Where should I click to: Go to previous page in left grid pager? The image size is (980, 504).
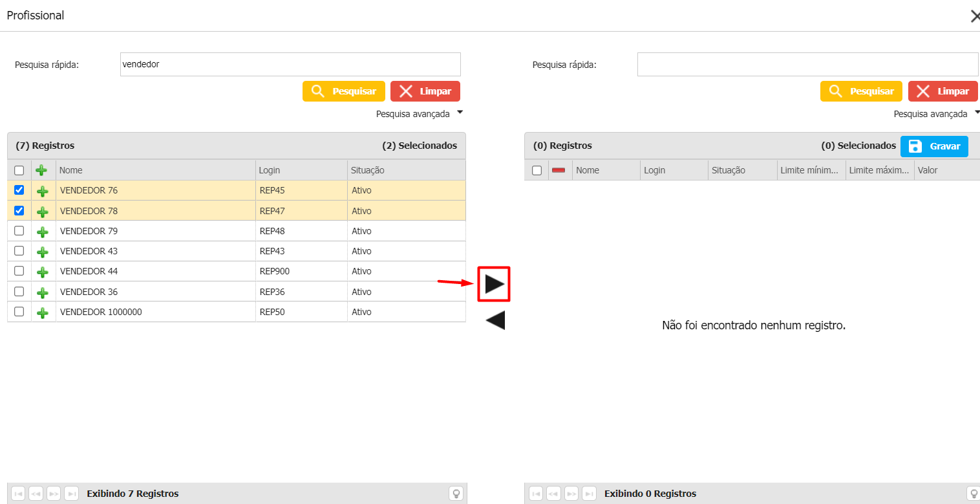click(x=36, y=494)
